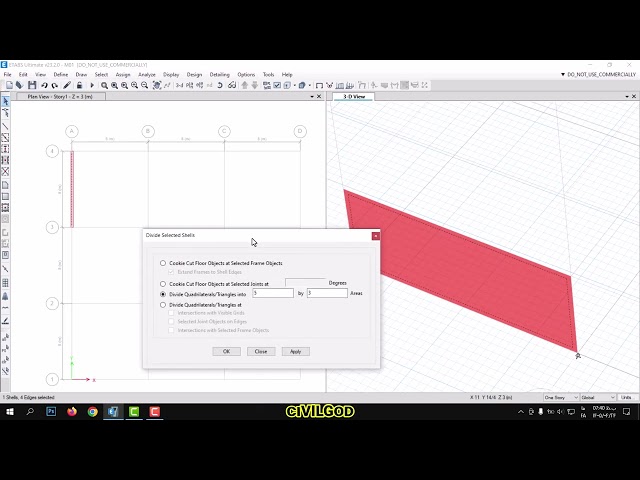Open the Global coordinate system dropdown
The height and width of the screenshot is (480, 640).
coord(598,397)
